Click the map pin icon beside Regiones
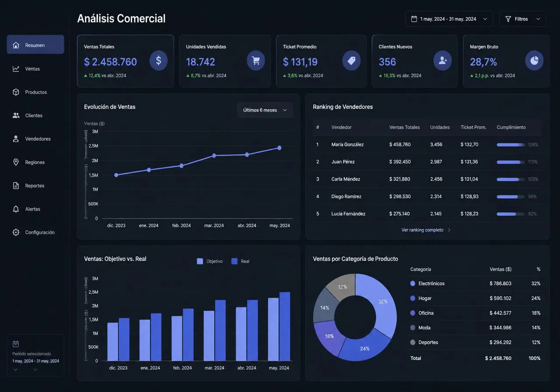 pos(16,162)
